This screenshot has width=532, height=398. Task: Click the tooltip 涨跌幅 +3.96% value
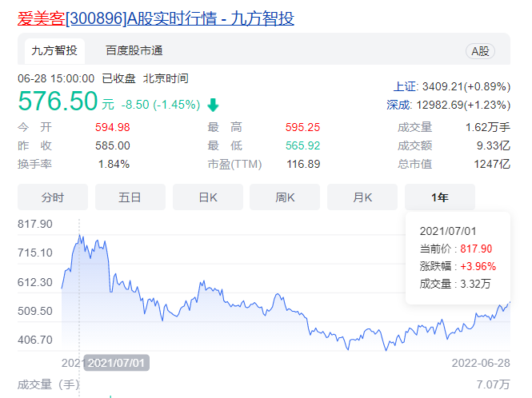[x=478, y=266]
